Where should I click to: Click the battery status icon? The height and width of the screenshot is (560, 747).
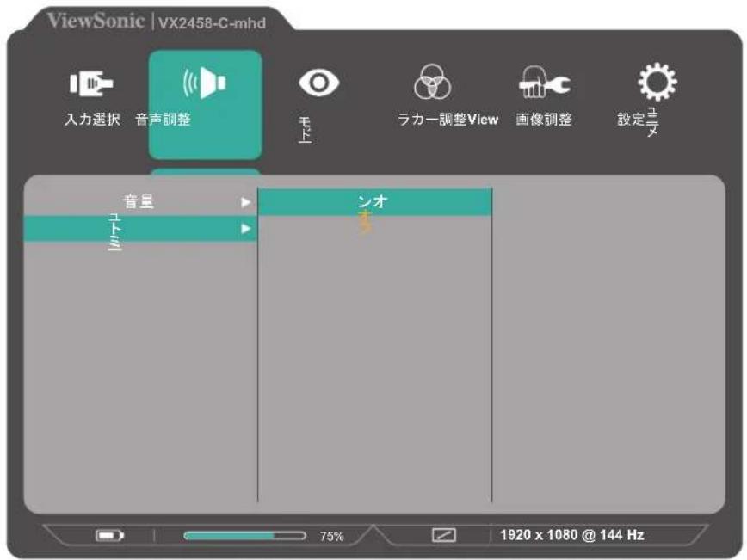coord(109,536)
